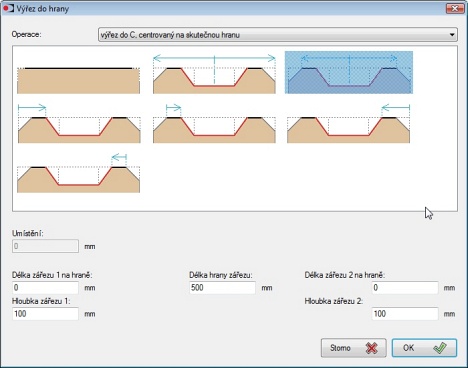468x368 pixels.
Task: Click the window icon in the title bar
Action: [x=8, y=8]
